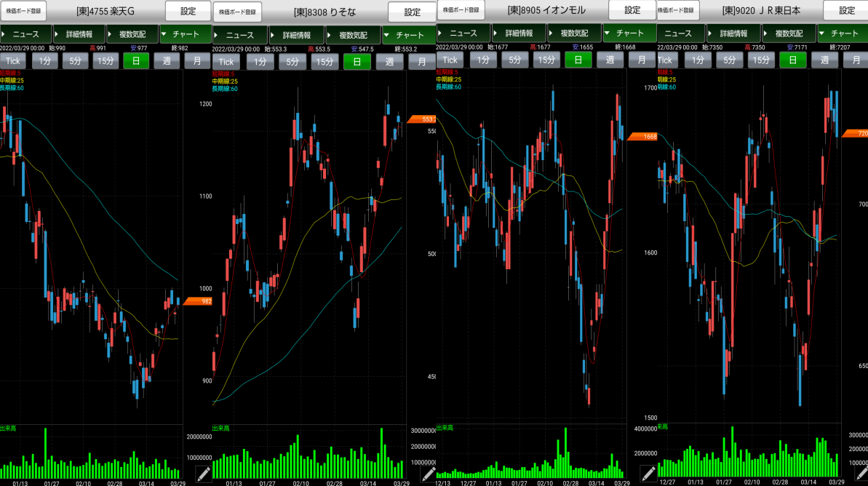Viewport: 868px width, 486px height.
Task: Open ニュース tab in イオンモル panel
Action: pyautogui.click(x=462, y=33)
